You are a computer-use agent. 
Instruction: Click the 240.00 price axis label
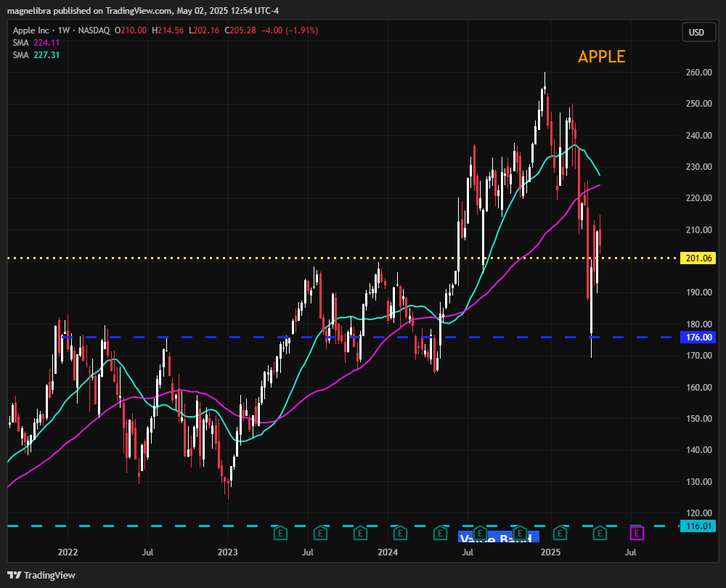coord(698,136)
